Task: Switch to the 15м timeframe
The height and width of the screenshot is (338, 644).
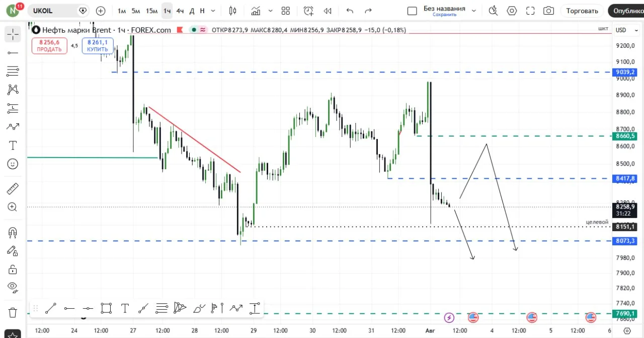Action: [x=152, y=11]
